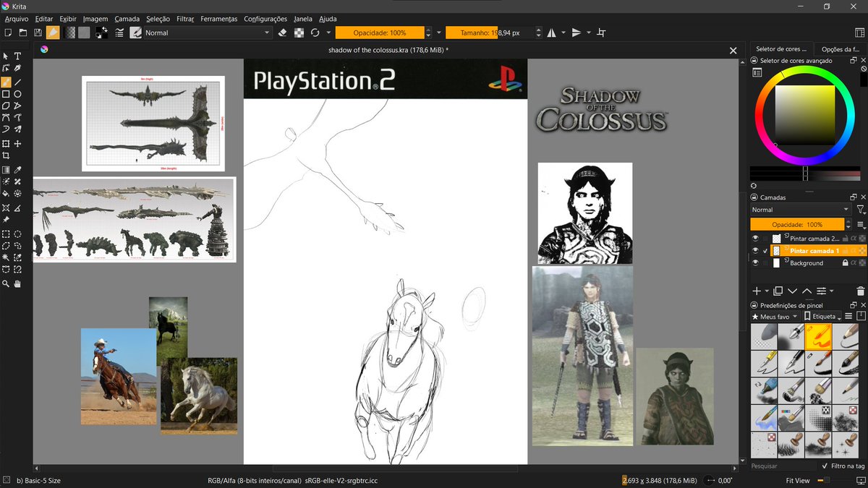This screenshot has width=868, height=488.
Task: Open the Meus favo tag dropdown
Action: [x=775, y=317]
